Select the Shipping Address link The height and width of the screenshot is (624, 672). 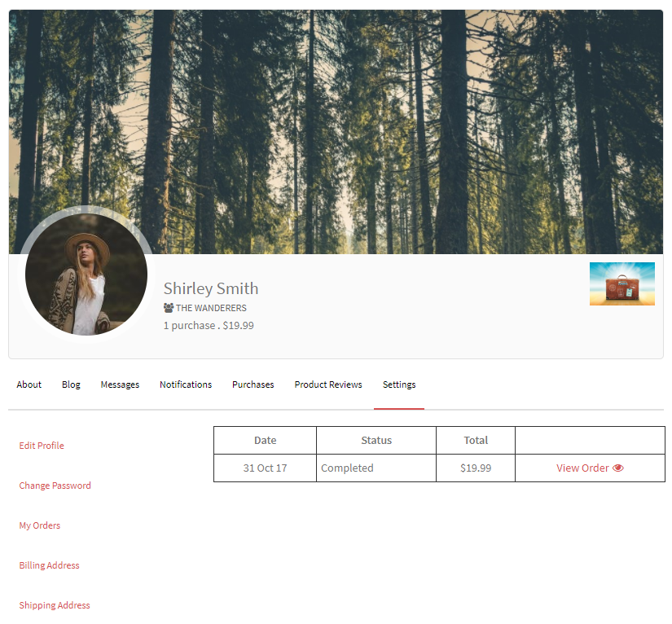[55, 605]
